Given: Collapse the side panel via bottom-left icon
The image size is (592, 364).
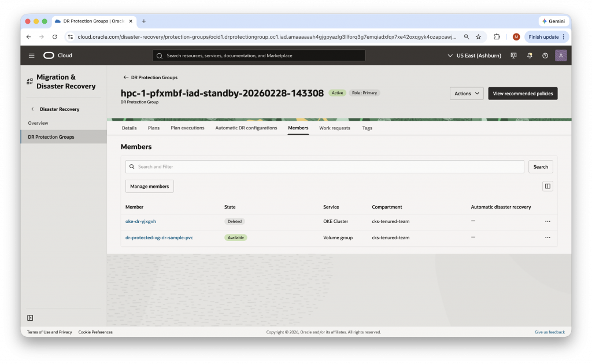Looking at the screenshot, I should (x=29, y=318).
